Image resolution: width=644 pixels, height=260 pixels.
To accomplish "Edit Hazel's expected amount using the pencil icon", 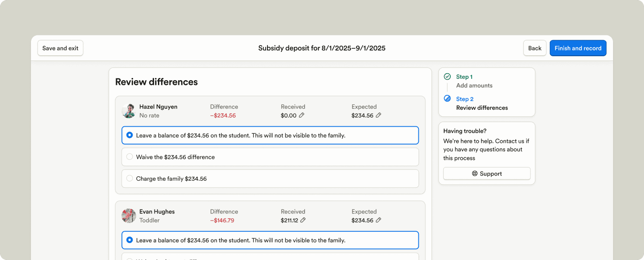I will (x=378, y=115).
